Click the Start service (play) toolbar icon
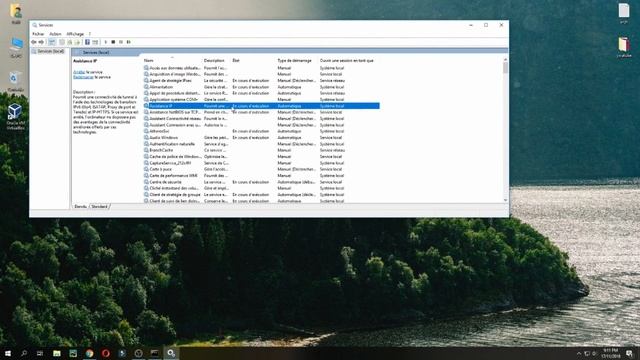The image size is (640, 360). tap(106, 42)
